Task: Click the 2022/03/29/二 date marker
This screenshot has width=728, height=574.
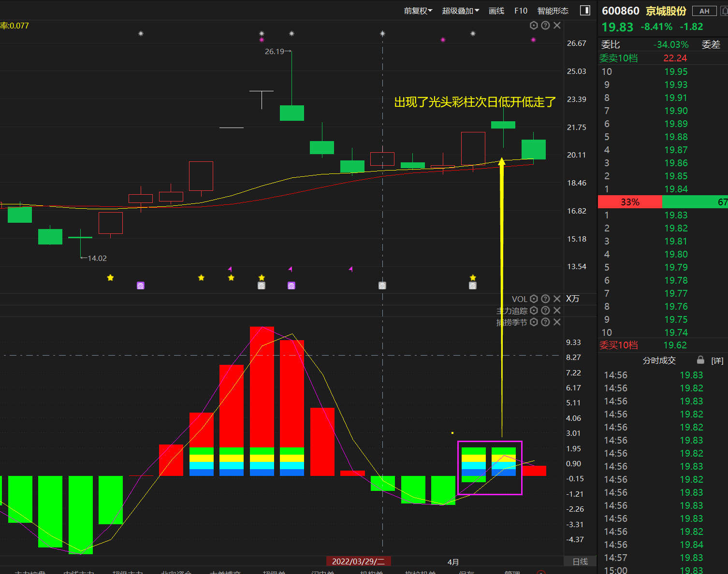Action: (358, 561)
